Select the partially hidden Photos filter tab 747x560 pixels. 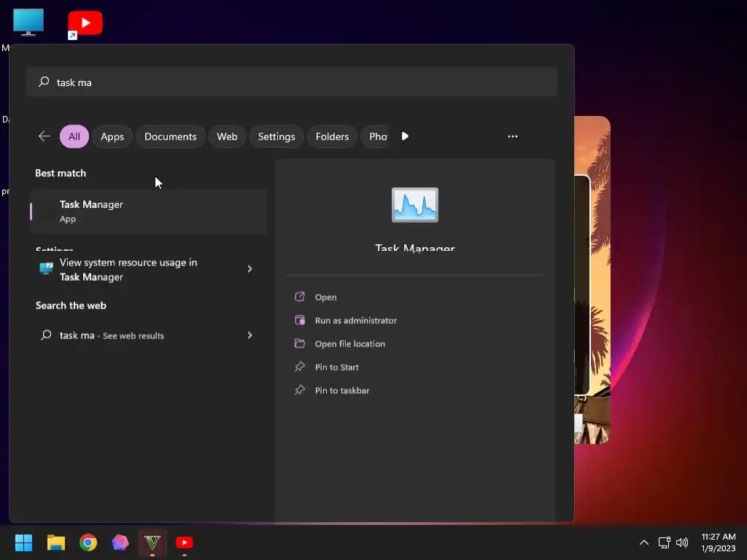click(377, 136)
